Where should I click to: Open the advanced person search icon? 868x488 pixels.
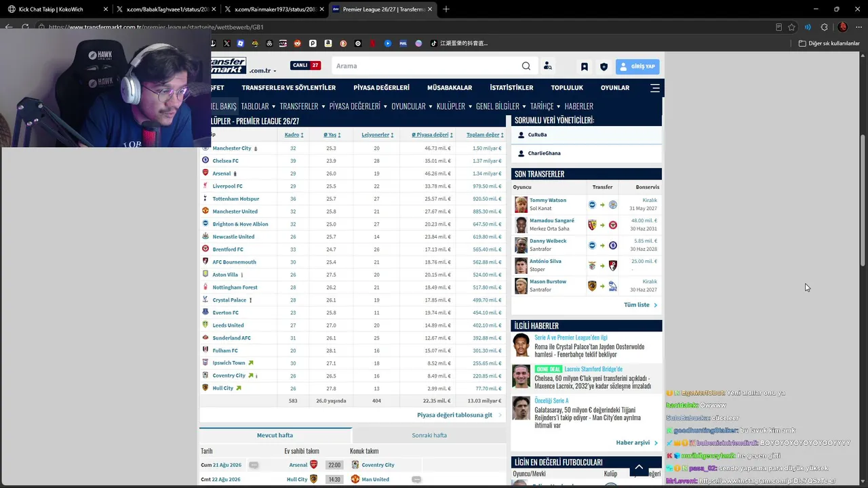coord(548,66)
